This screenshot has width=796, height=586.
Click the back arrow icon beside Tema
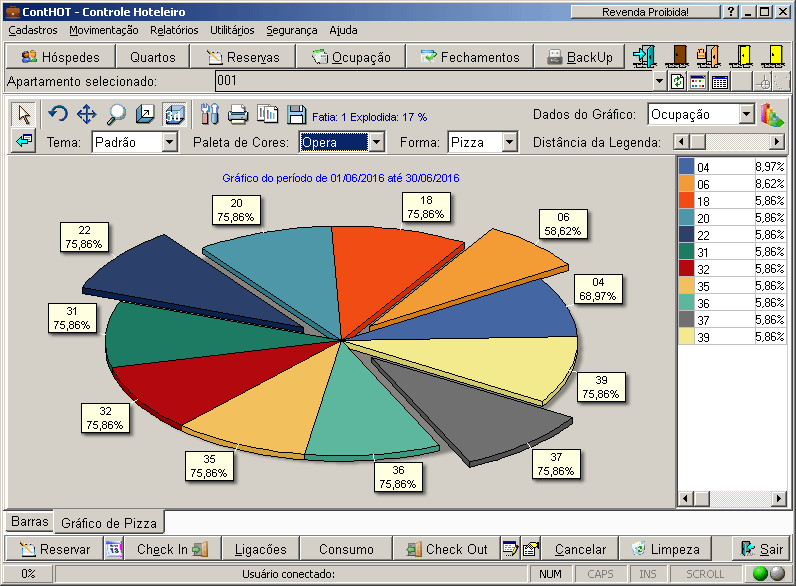click(23, 141)
